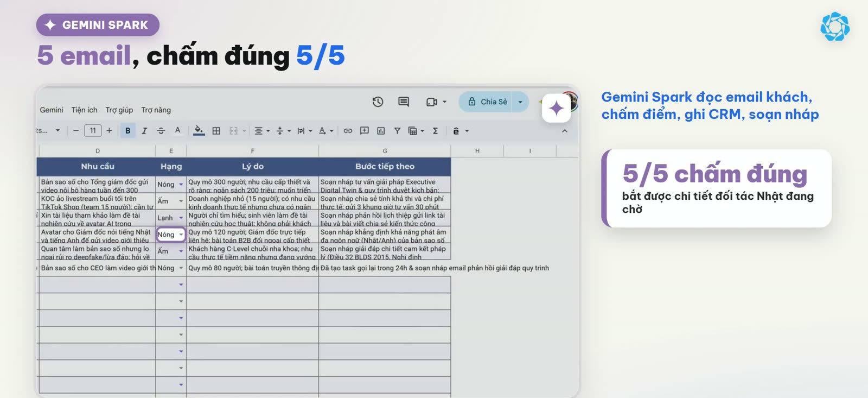Select cell 'Người chỉ tìm hiểu; sinh viên làm đề tài'
The height and width of the screenshot is (398, 868).
coord(252,218)
